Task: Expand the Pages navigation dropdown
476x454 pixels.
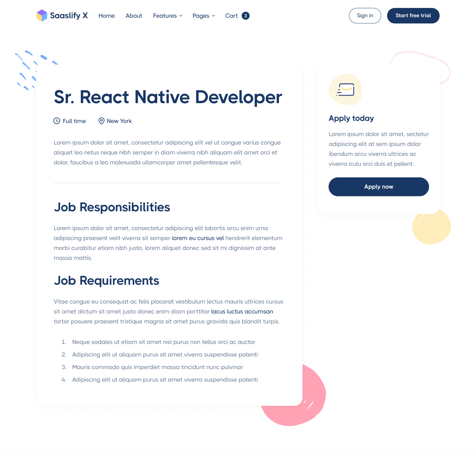Action: [x=201, y=16]
